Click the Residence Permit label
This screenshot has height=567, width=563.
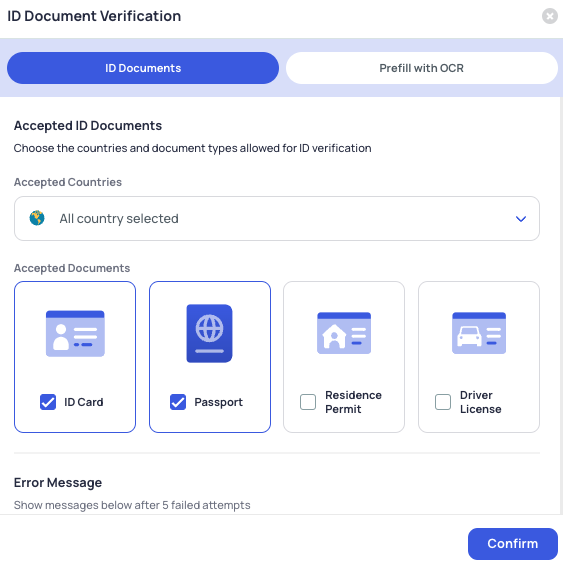(x=353, y=402)
